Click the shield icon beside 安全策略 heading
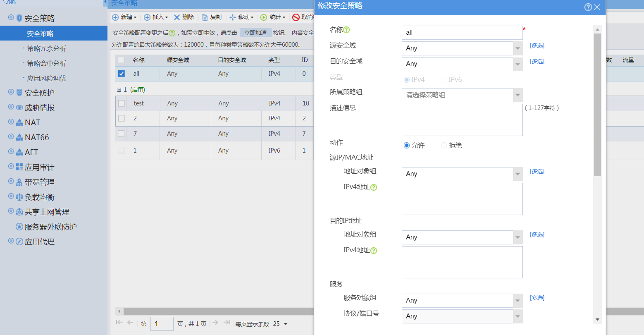This screenshot has height=335, width=644. click(x=19, y=18)
